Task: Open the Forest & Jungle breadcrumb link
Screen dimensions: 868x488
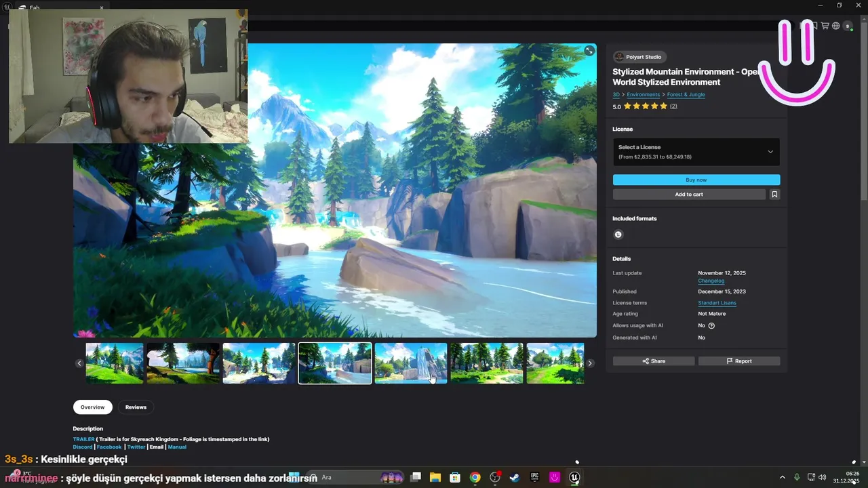Action: pos(686,95)
